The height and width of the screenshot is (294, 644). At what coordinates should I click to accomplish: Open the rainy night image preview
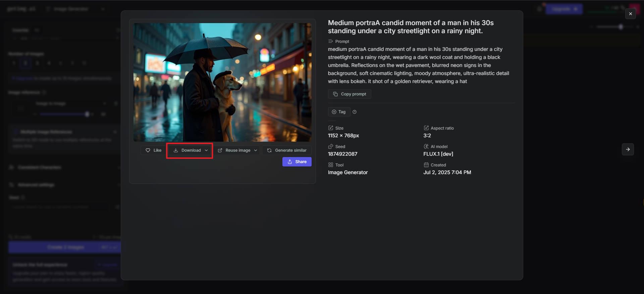coord(222,82)
